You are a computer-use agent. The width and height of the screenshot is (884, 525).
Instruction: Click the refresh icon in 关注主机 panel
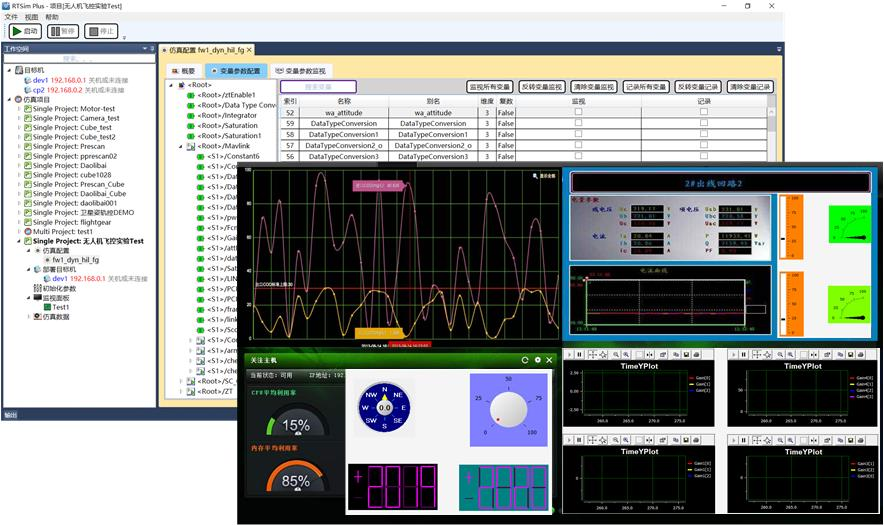[525, 359]
